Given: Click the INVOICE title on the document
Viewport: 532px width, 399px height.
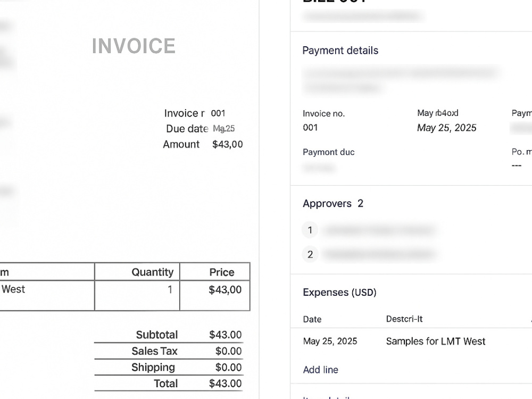Looking at the screenshot, I should (x=134, y=46).
